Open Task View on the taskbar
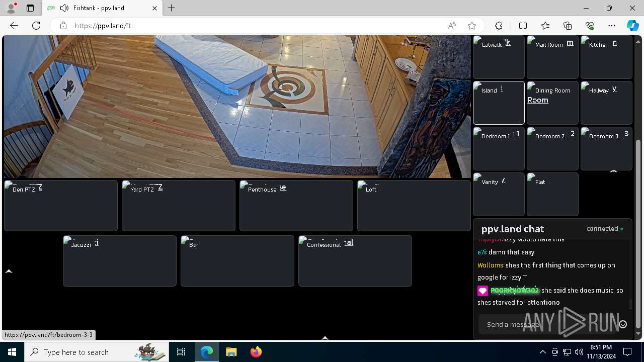 pos(181,352)
